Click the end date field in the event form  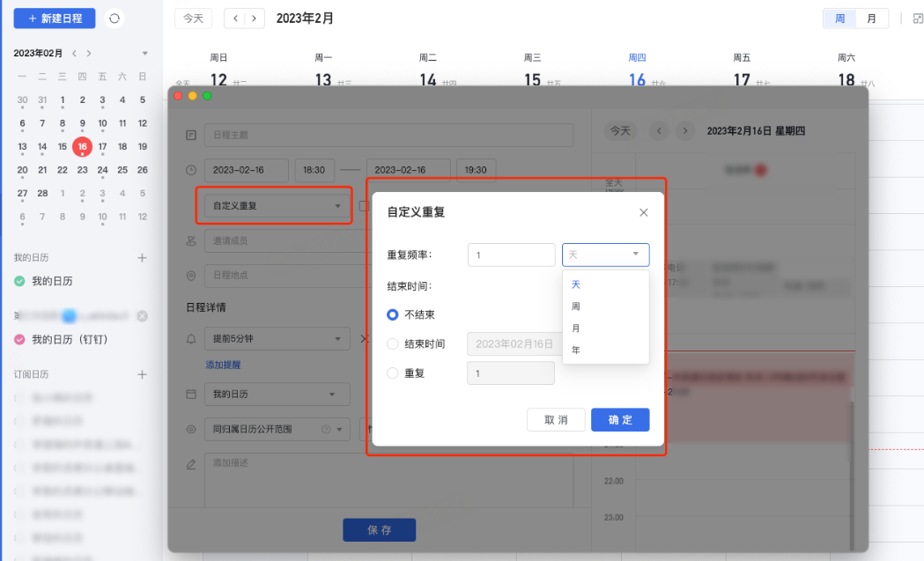(409, 170)
